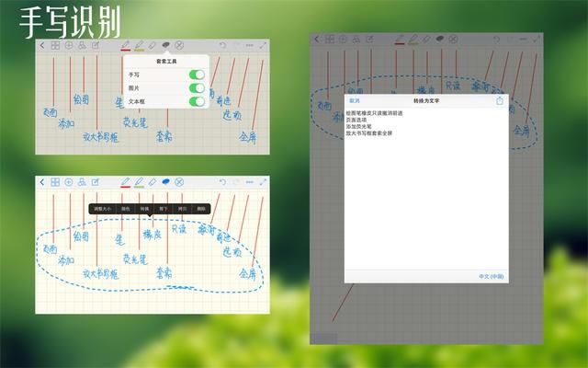Tap 取消 in the 转换为文字 dialog
Screen dimensions: 588x368
coord(355,100)
